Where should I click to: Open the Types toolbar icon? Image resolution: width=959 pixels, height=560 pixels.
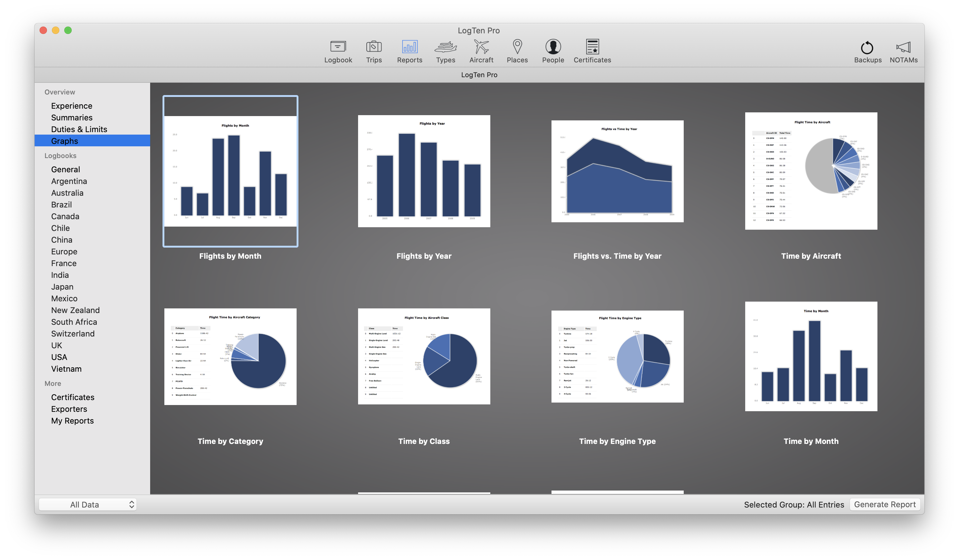pos(445,51)
